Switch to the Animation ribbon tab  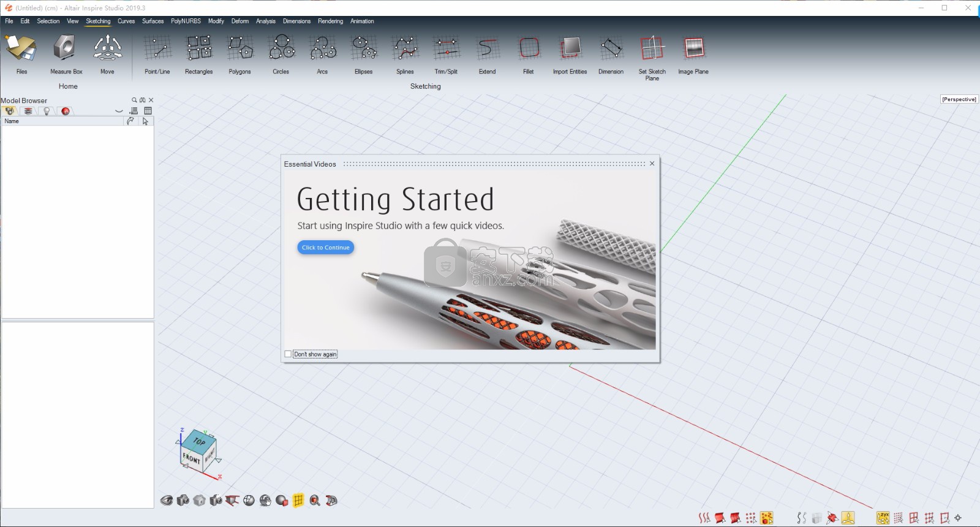[x=362, y=21]
